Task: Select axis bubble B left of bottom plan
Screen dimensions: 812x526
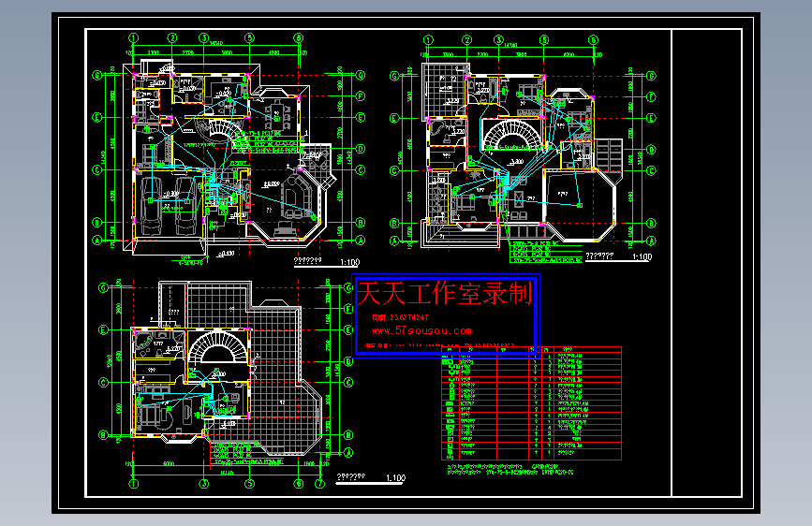Action: [x=103, y=435]
